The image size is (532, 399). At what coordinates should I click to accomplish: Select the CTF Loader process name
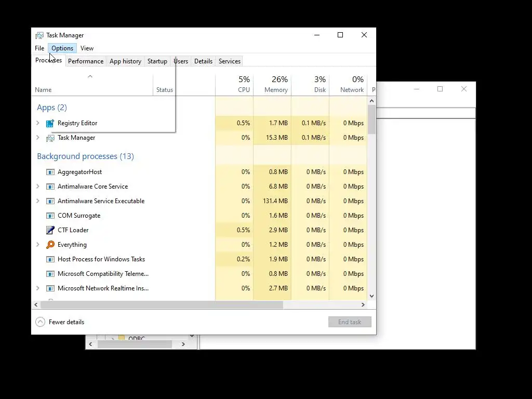73,230
